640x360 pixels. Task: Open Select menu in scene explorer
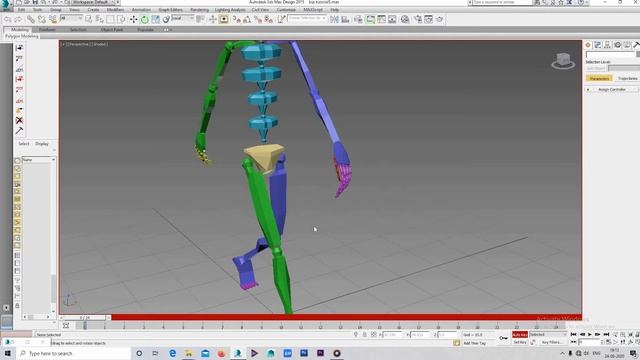pyautogui.click(x=24, y=144)
